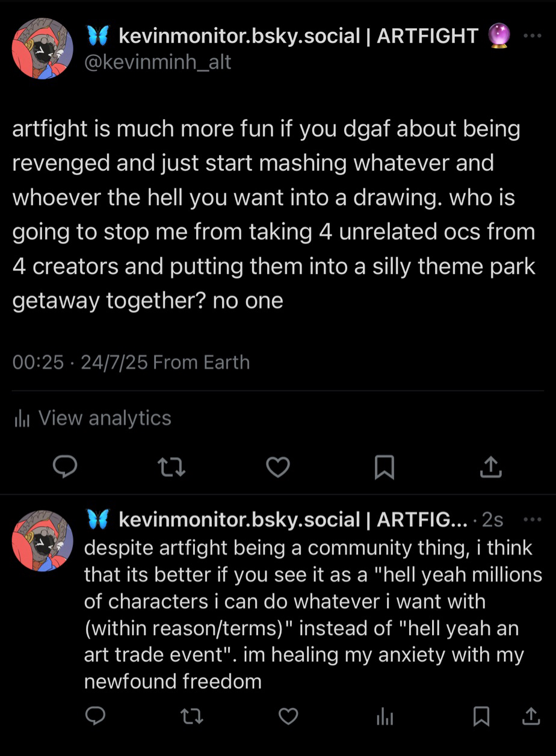The width and height of the screenshot is (556, 756).
Task: Click the bar chart icon beside View analytics
Action: pyautogui.click(x=22, y=419)
